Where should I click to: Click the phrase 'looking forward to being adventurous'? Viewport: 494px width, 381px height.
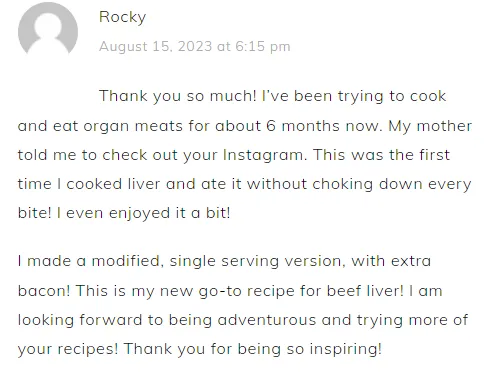pos(167,320)
